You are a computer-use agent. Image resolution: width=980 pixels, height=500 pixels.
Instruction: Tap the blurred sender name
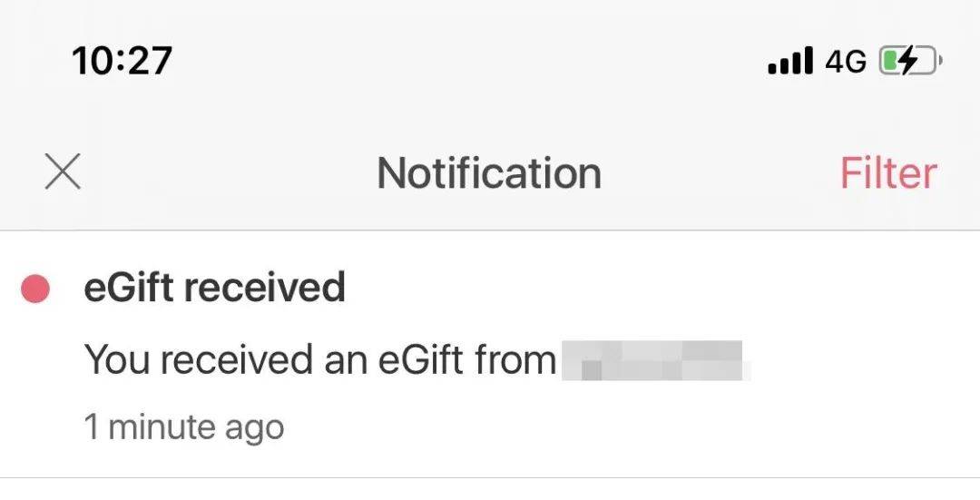click(653, 360)
